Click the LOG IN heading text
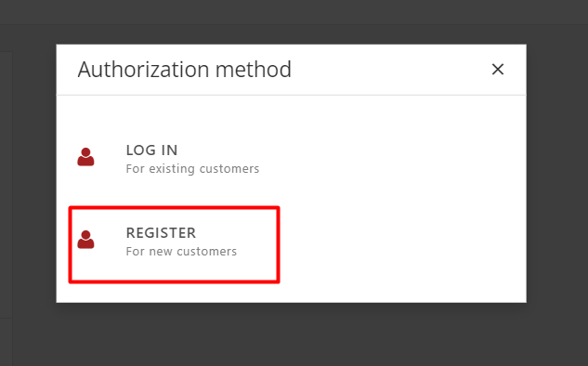The height and width of the screenshot is (366, 588). 151,150
